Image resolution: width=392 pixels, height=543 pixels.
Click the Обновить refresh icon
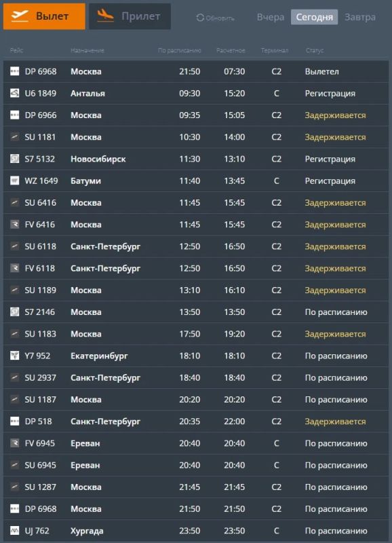point(200,18)
